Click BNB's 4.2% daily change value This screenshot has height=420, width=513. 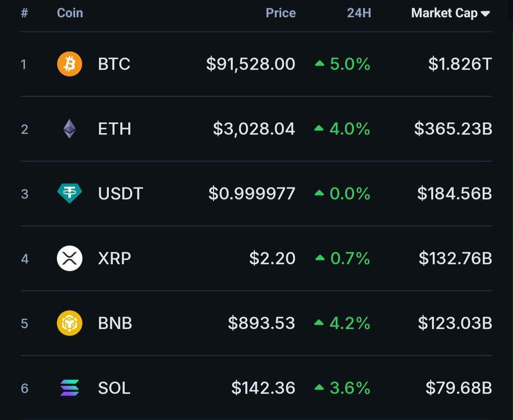(350, 323)
